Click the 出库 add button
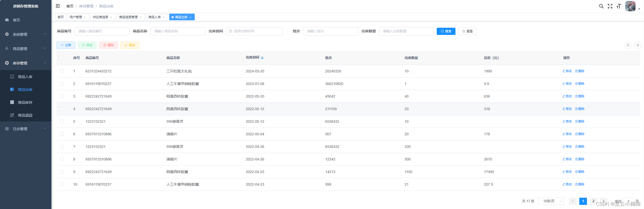644x209 pixels. (66, 45)
